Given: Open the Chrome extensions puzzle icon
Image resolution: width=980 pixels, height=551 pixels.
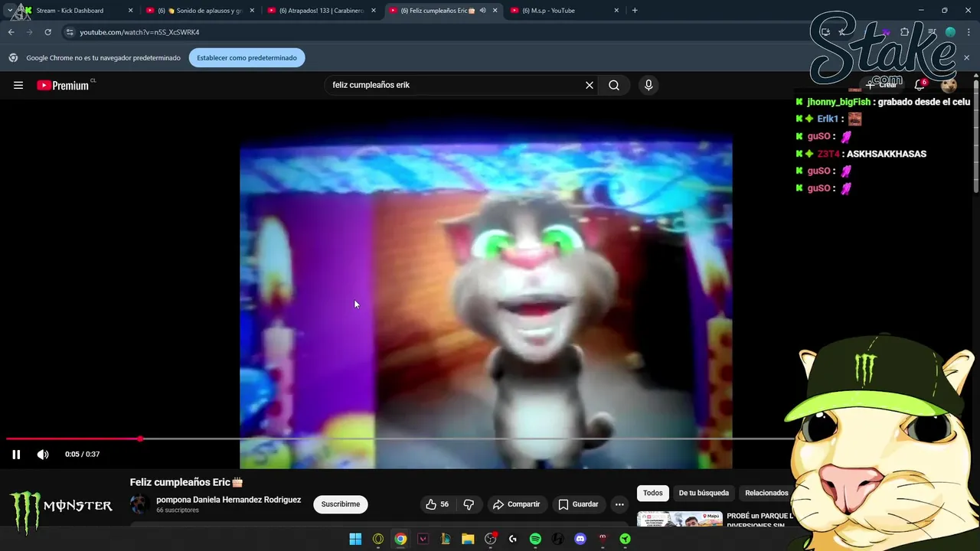Looking at the screenshot, I should click(904, 32).
